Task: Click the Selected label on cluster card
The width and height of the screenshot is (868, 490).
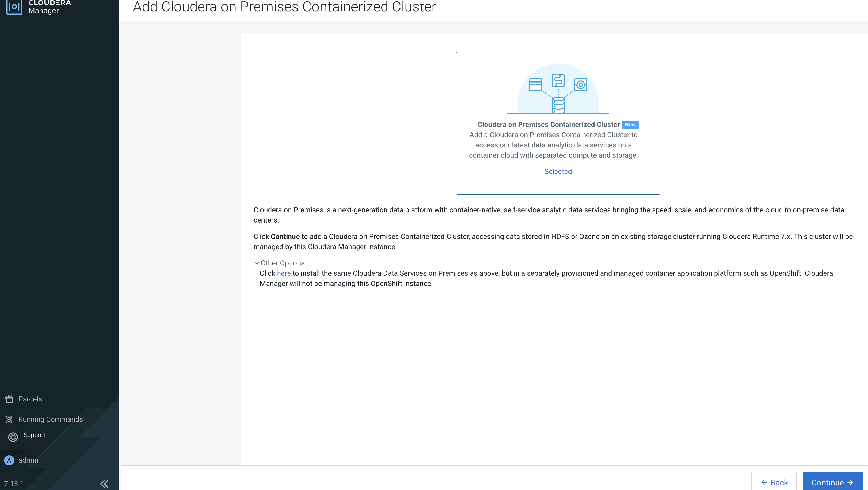Action: pos(558,171)
